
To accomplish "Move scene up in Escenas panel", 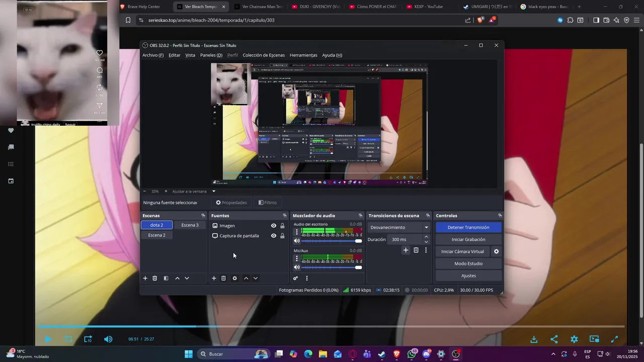I will coord(177,278).
